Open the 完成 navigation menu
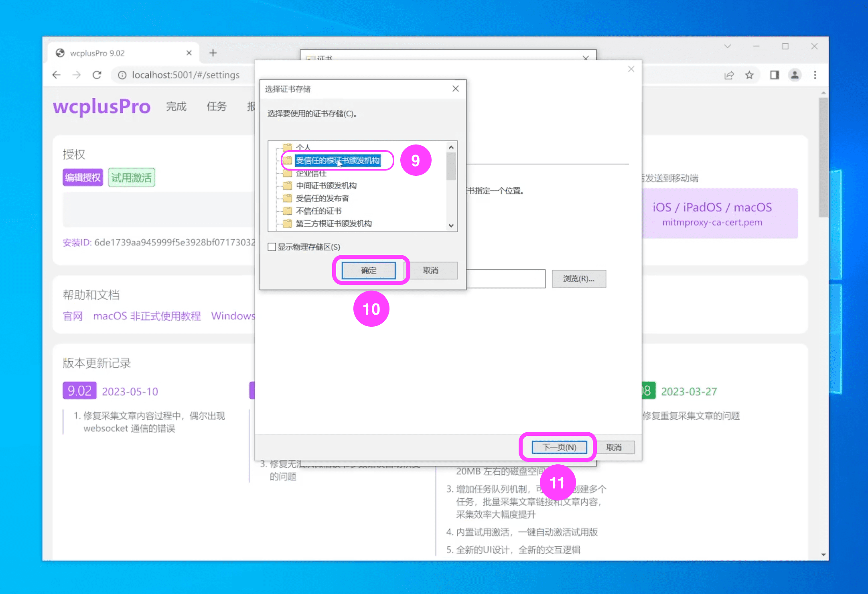 (176, 106)
